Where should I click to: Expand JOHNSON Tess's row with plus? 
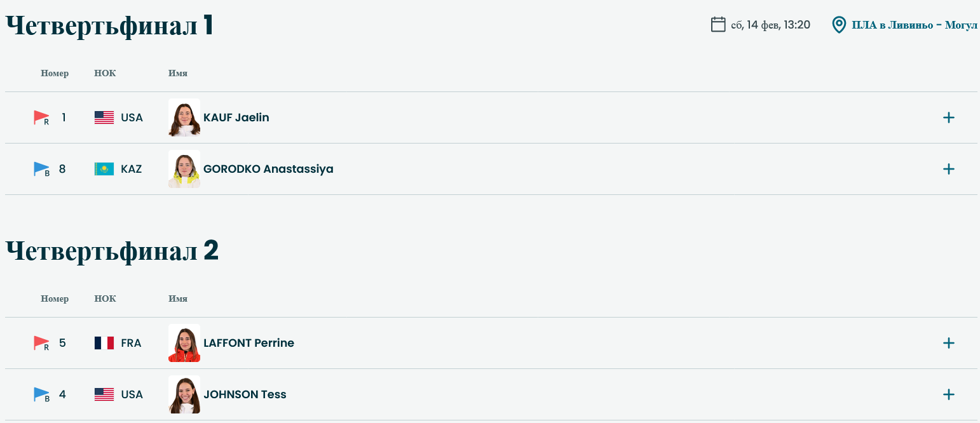pyautogui.click(x=949, y=394)
